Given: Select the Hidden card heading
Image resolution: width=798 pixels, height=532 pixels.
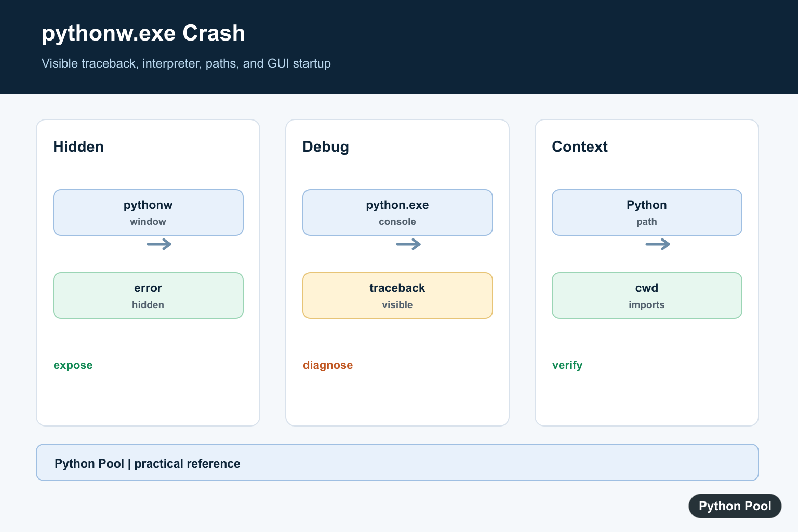Looking at the screenshot, I should (x=78, y=147).
